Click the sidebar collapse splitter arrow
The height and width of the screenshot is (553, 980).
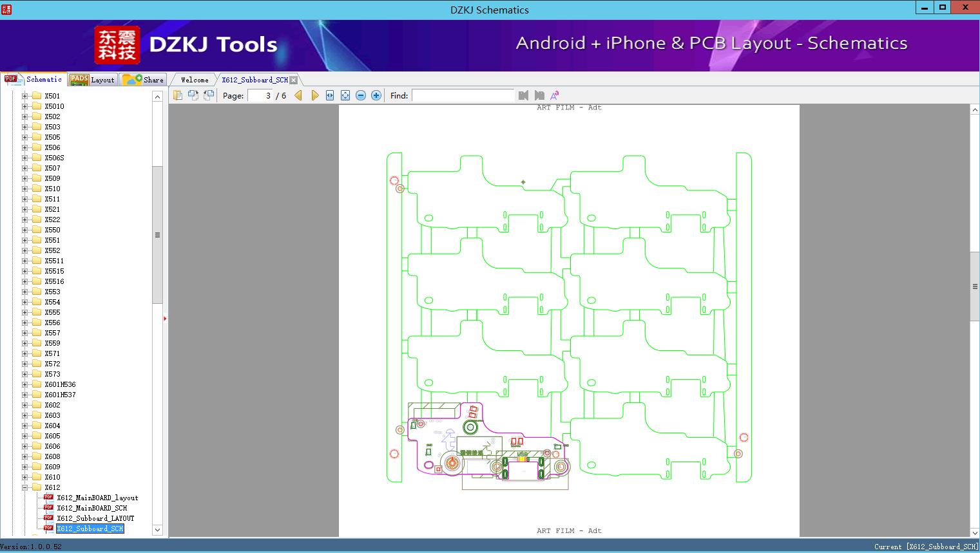[165, 318]
